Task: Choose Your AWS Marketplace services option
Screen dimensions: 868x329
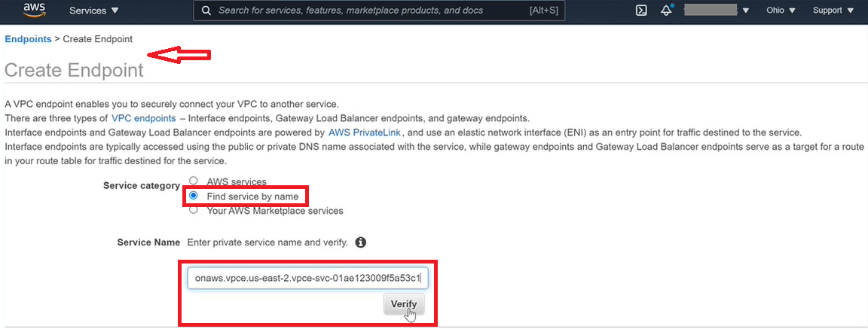Action: (x=194, y=211)
